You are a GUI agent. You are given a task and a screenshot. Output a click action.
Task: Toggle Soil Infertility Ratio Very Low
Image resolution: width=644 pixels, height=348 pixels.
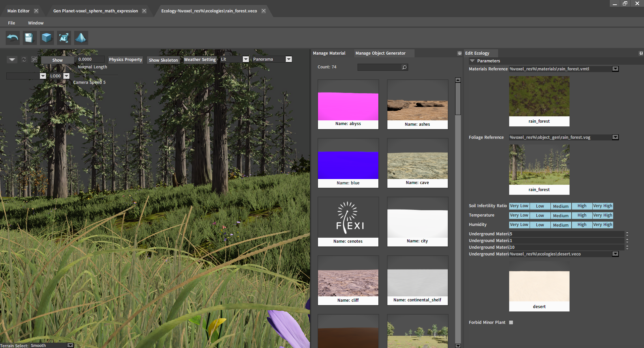pyautogui.click(x=519, y=206)
